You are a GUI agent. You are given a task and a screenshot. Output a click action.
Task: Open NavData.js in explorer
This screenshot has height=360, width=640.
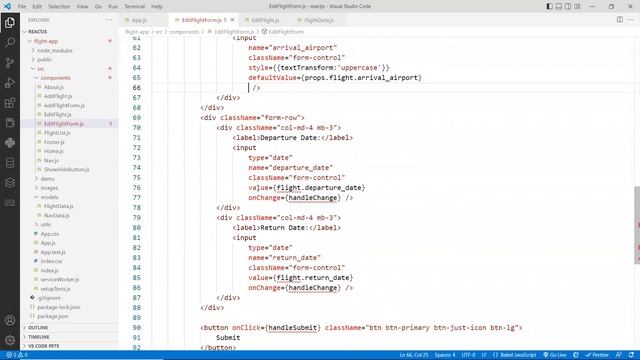point(56,215)
